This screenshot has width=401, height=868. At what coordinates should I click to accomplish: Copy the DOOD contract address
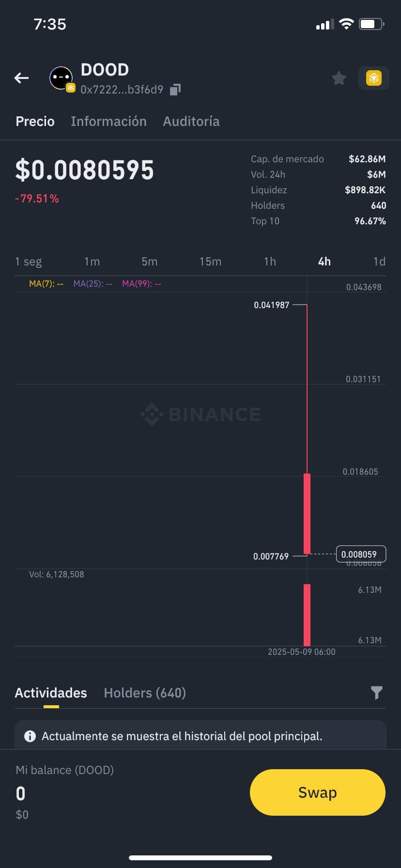[x=175, y=90]
